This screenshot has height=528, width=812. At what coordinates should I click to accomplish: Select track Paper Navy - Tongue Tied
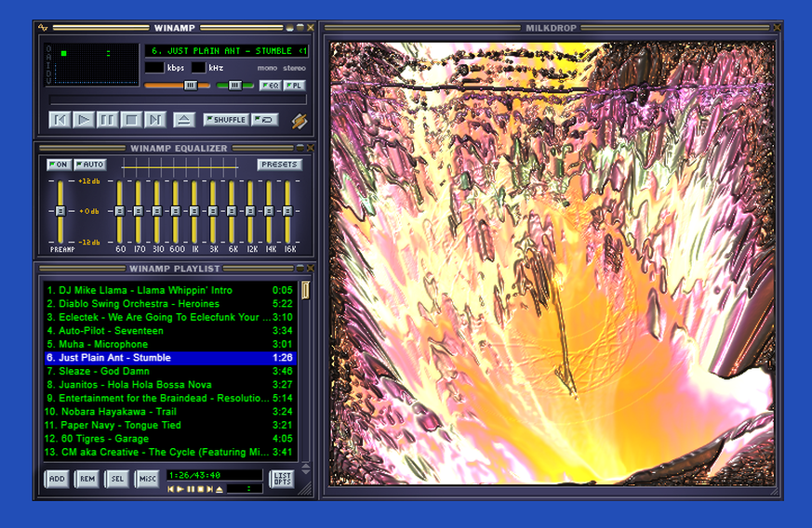[170, 425]
